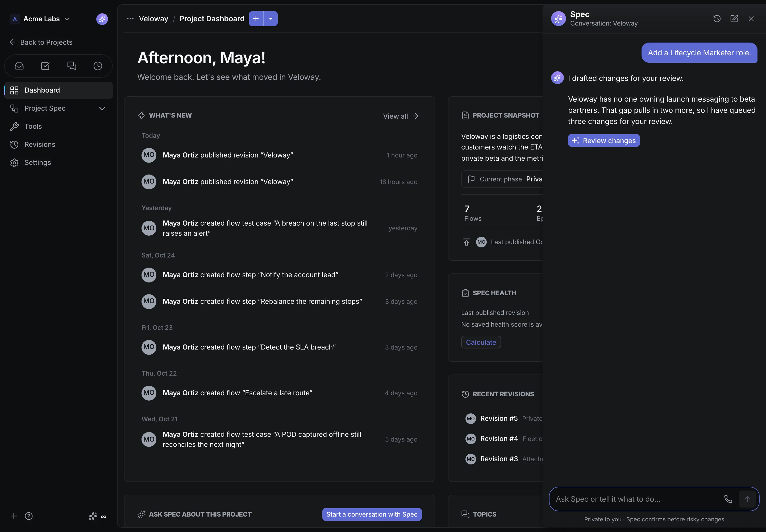Go to Dashboard in the sidebar
766x532 pixels.
58,90
